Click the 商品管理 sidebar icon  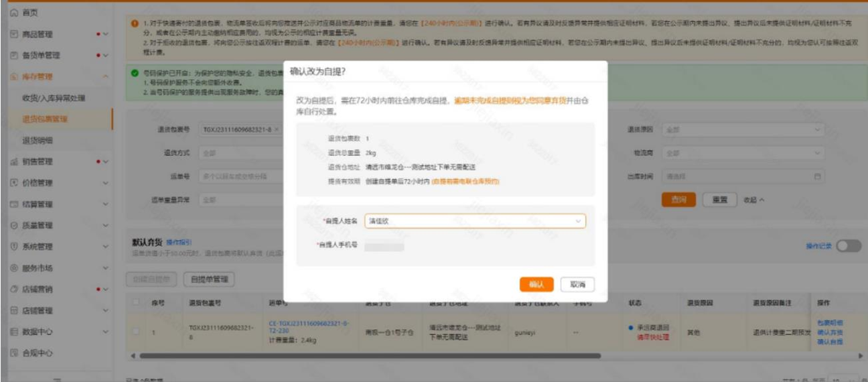(13, 34)
